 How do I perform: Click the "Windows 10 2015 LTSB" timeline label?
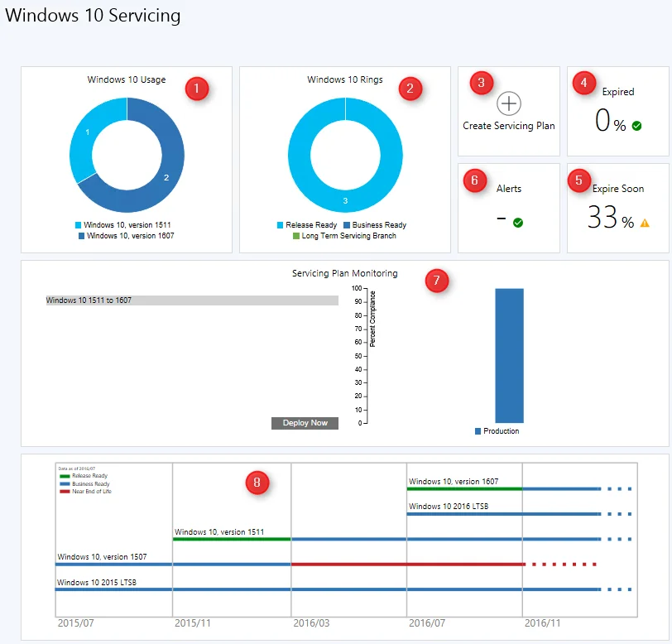[x=97, y=582]
